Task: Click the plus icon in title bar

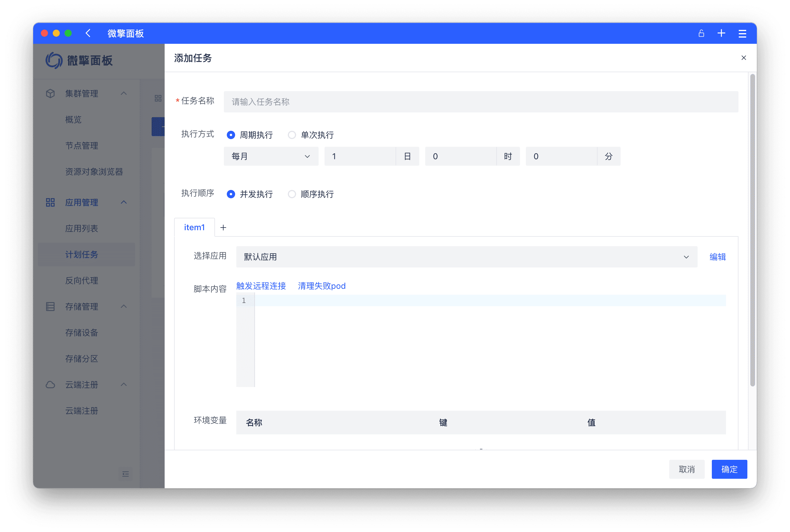Action: coord(721,33)
